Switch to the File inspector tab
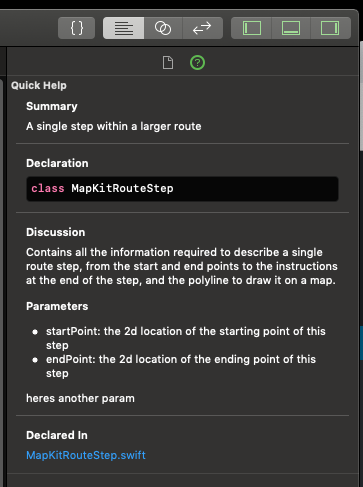363x487 pixels. [x=168, y=63]
